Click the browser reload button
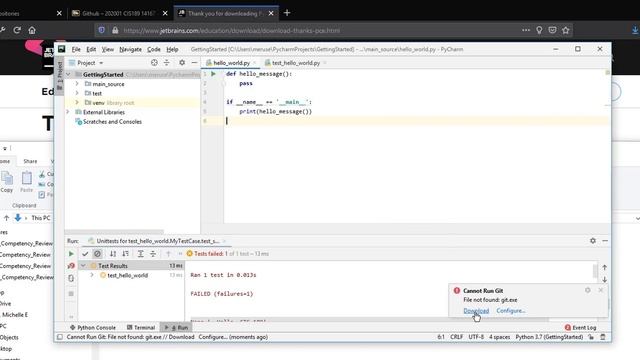 click(17, 30)
